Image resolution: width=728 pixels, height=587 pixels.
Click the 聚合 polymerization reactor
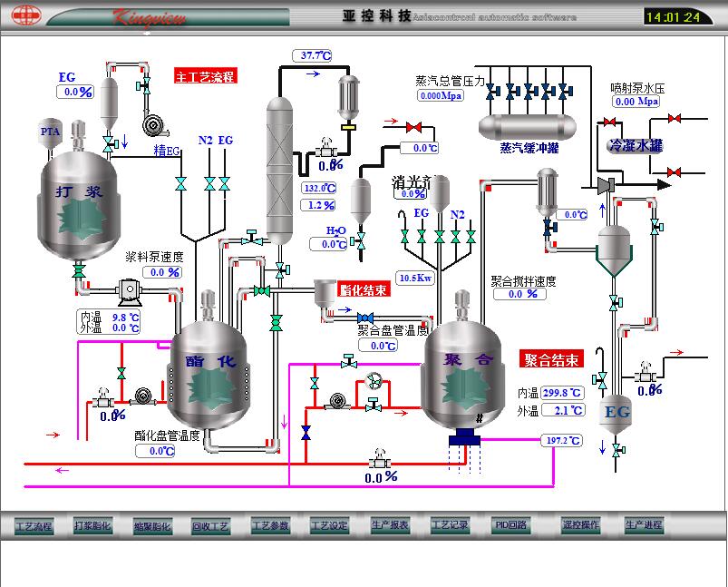(463, 376)
